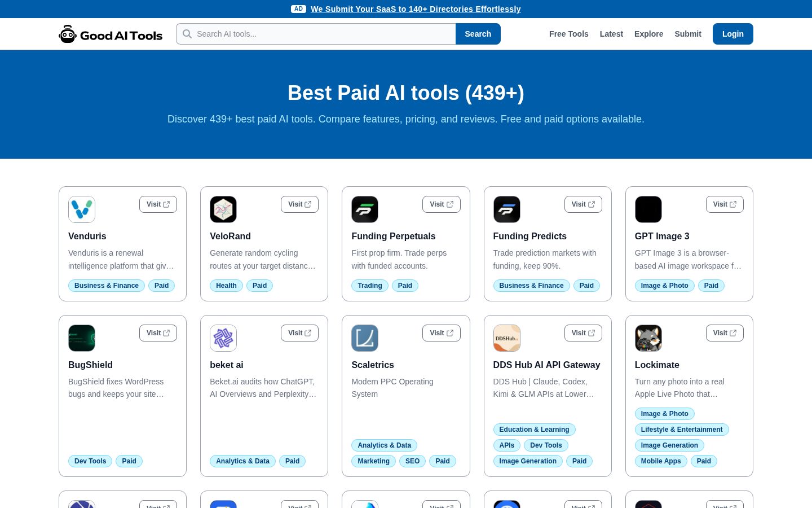Image resolution: width=812 pixels, height=508 pixels.
Task: Select the Mobile Apps tag on Lockimate
Action: 661,461
